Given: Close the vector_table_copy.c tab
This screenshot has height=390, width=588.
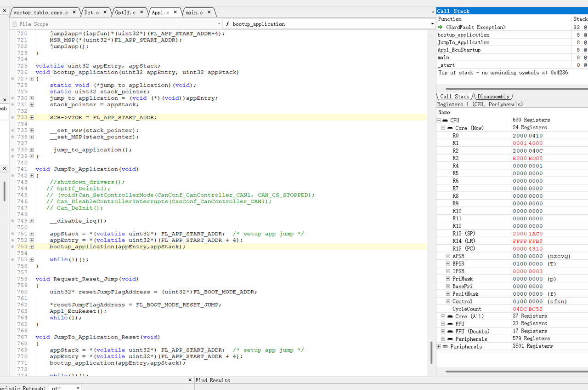Looking at the screenshot, I should pos(74,12).
